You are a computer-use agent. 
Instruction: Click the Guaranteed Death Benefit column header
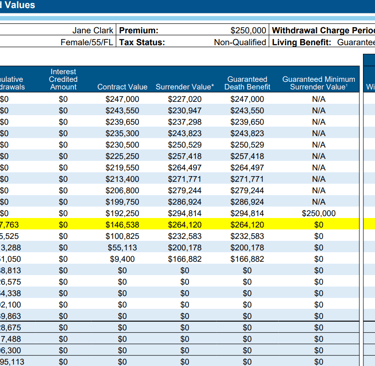[247, 83]
